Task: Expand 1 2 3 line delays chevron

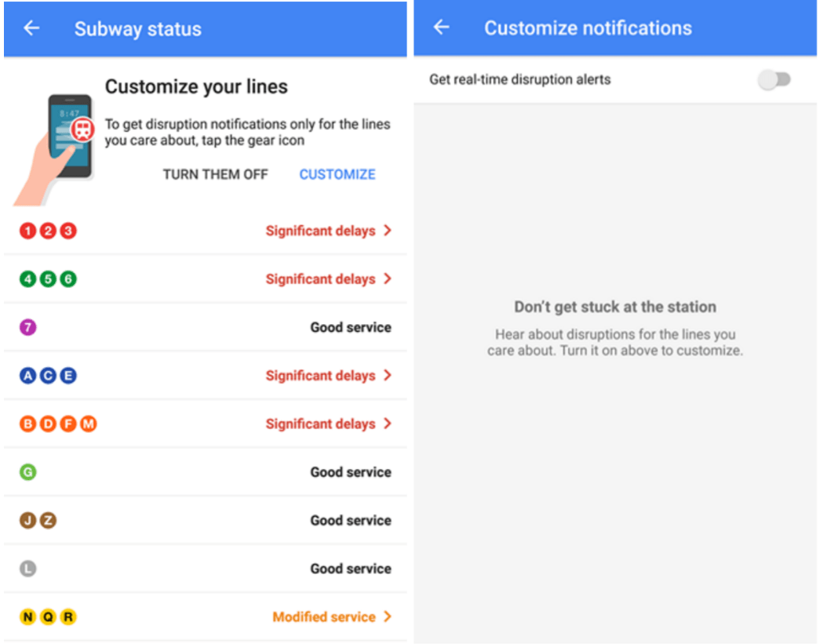Action: pos(388,231)
